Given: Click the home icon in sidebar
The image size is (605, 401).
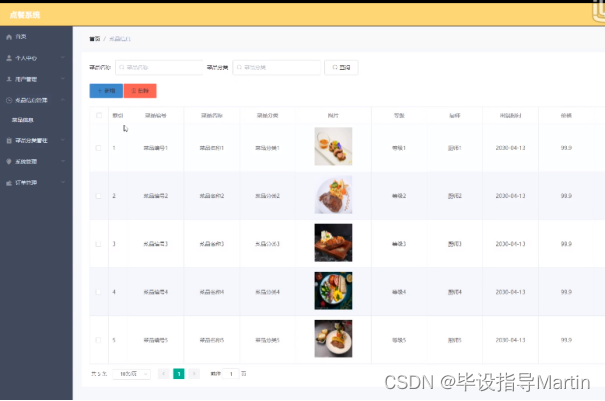Looking at the screenshot, I should (9, 37).
